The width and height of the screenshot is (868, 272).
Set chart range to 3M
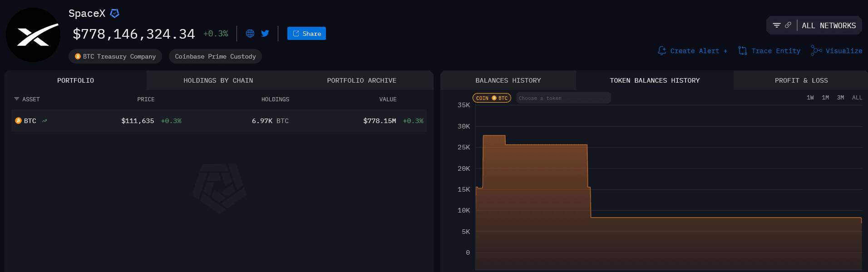point(840,98)
